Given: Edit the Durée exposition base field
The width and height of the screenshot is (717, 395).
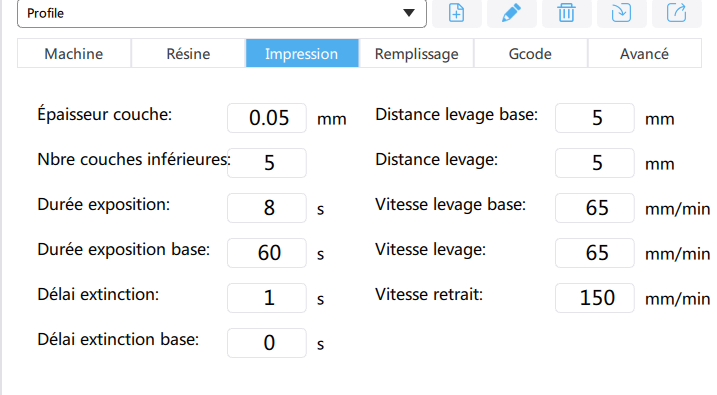Looking at the screenshot, I should pyautogui.click(x=267, y=253).
